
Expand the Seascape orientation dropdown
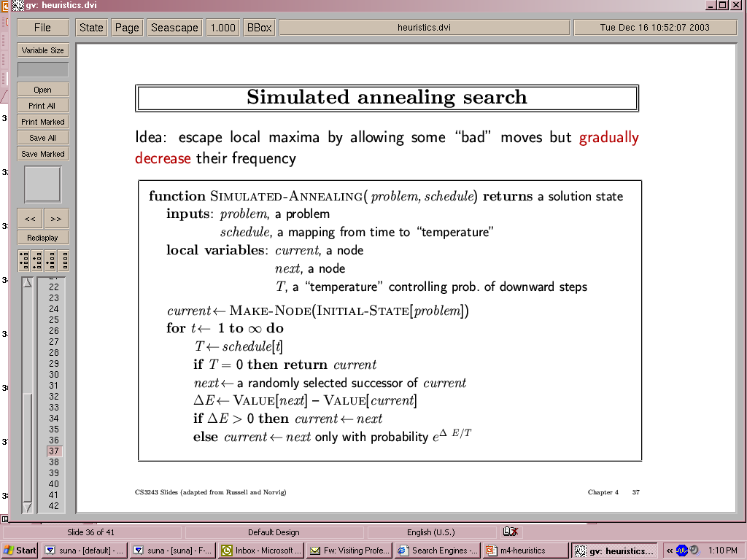pos(174,28)
